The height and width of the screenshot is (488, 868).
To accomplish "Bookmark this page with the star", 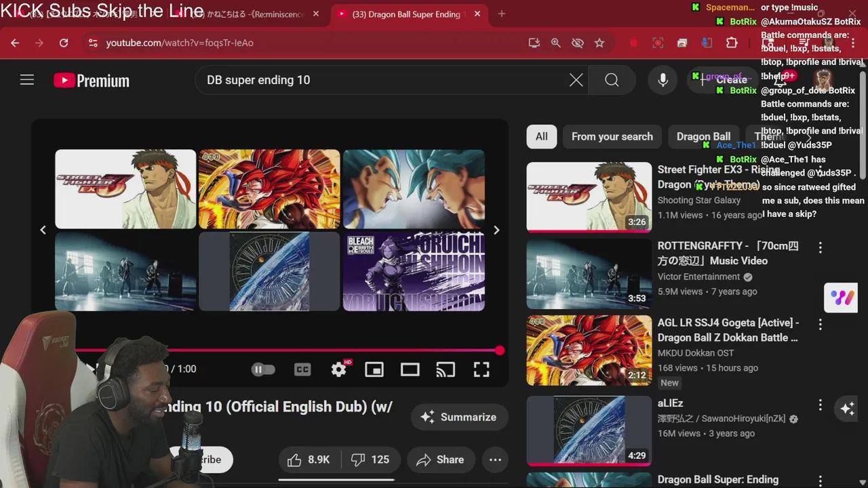I will [599, 43].
